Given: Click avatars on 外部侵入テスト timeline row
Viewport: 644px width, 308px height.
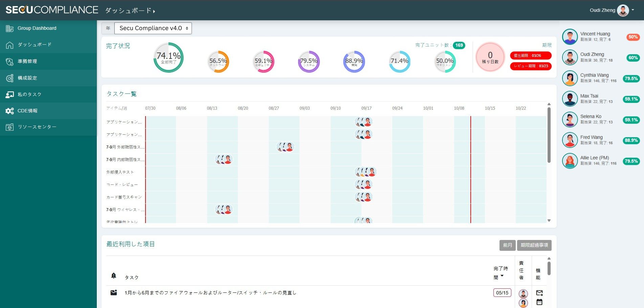Looking at the screenshot, I should point(365,172).
